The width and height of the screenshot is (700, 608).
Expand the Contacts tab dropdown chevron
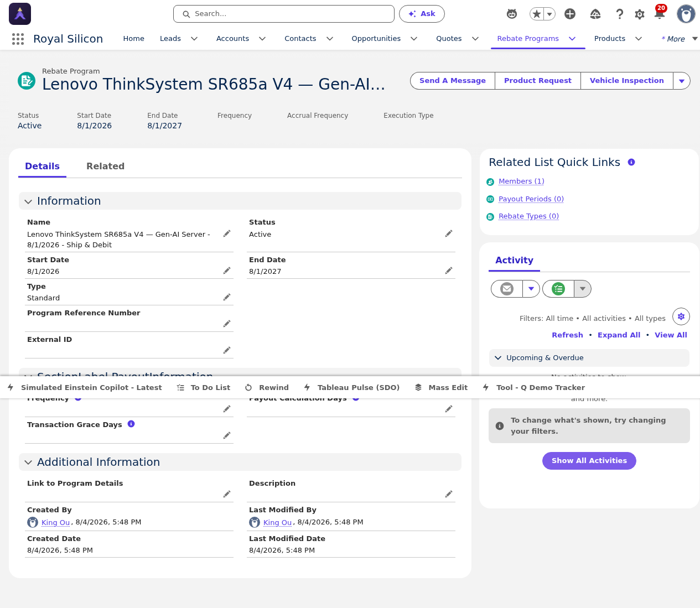pyautogui.click(x=330, y=39)
